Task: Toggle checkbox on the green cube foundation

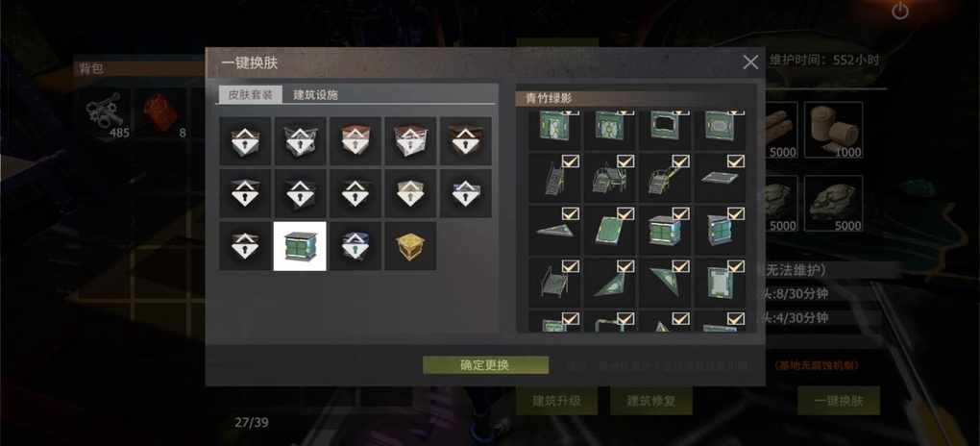Action: (x=680, y=214)
